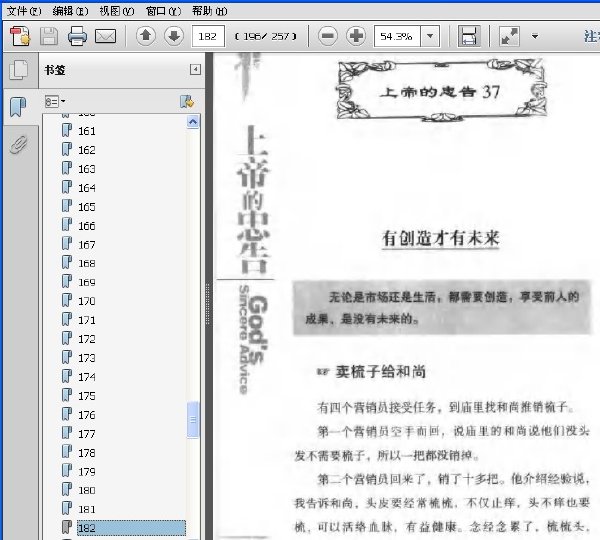This screenshot has width=600, height=540.
Task: Toggle scrolling page view mode icon
Action: pos(469,36)
